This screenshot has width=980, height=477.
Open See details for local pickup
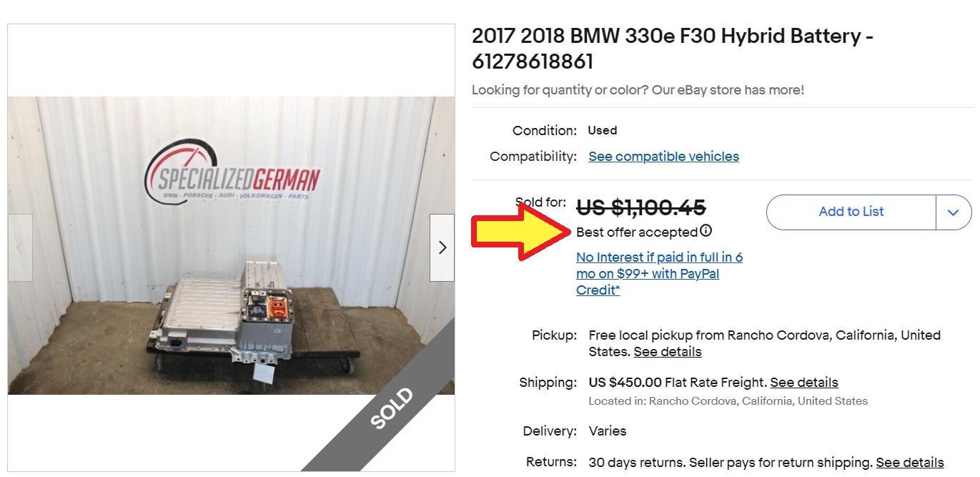point(667,352)
